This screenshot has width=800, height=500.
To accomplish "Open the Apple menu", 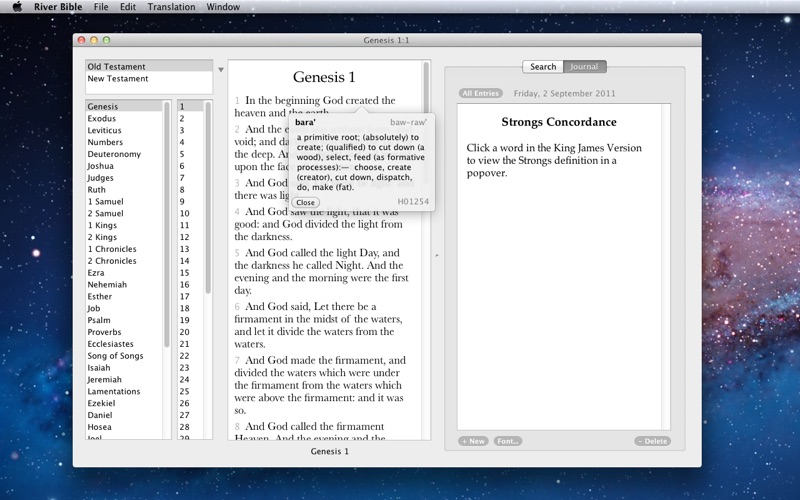I will [16, 7].
